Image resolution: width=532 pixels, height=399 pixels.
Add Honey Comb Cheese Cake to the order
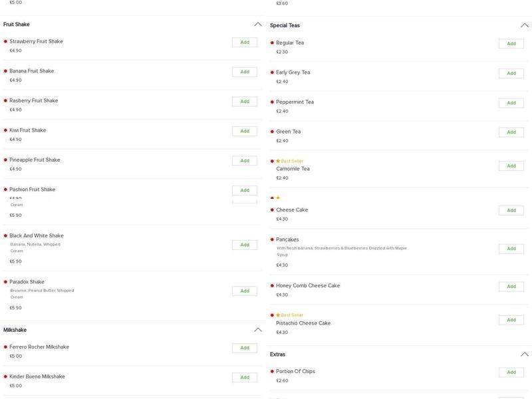pos(511,287)
